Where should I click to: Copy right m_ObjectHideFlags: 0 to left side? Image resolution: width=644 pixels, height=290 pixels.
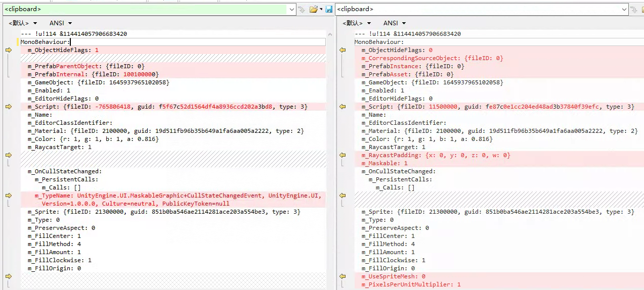(x=342, y=50)
